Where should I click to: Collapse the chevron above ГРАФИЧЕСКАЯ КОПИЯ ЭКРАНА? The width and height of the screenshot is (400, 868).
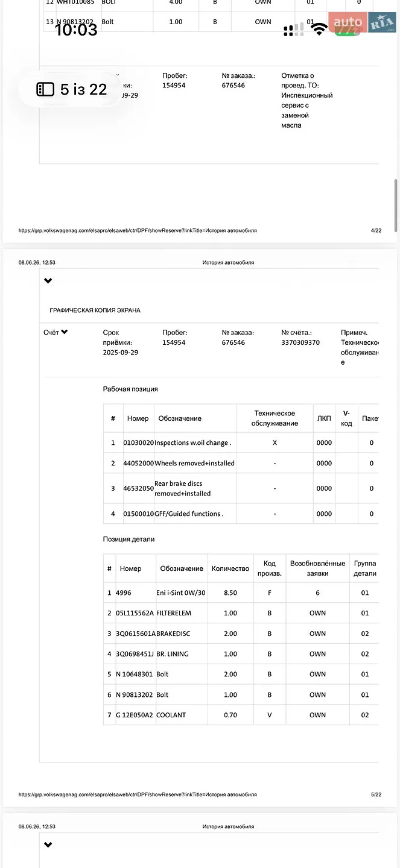click(x=48, y=281)
